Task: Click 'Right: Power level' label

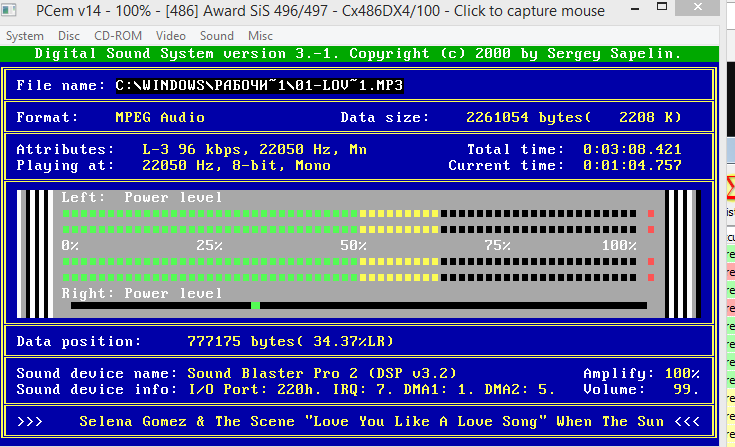Action: point(142,293)
